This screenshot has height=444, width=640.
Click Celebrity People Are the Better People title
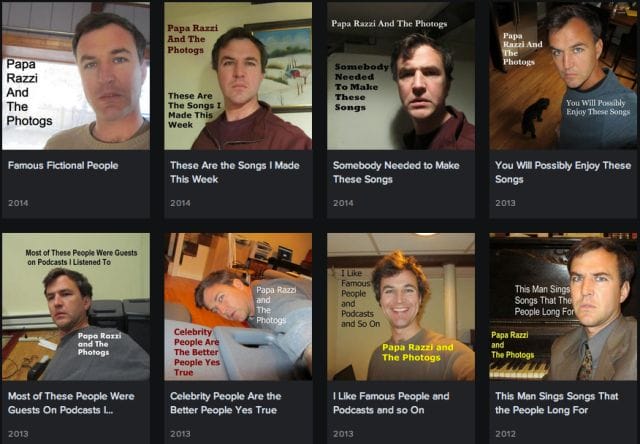[x=226, y=403]
